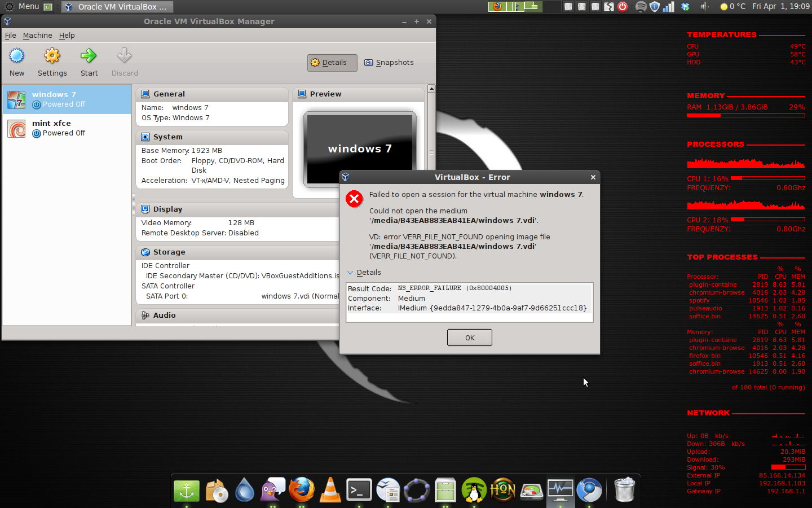
Task: Click the blue shield info tray icon
Action: [654, 7]
